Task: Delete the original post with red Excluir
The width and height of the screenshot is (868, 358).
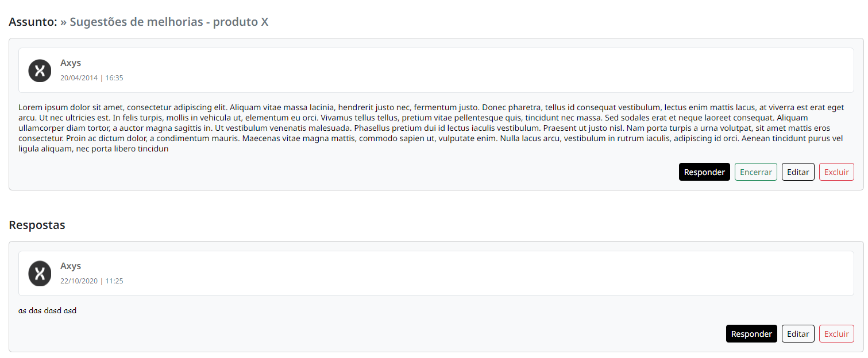Action: pyautogui.click(x=836, y=172)
